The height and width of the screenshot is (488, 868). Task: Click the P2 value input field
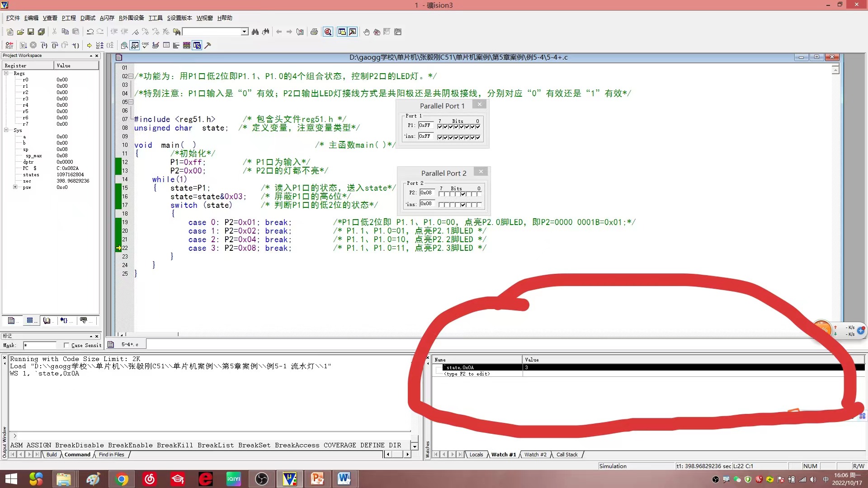(x=426, y=192)
